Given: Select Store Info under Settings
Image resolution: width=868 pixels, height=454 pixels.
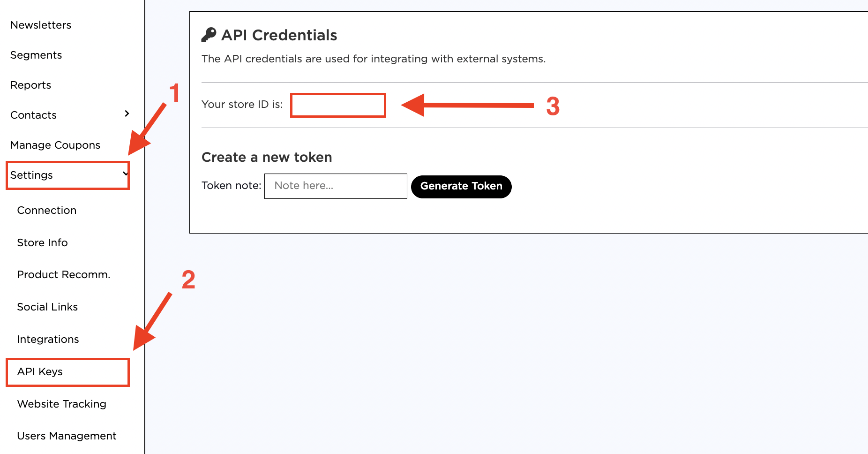Looking at the screenshot, I should pos(42,242).
